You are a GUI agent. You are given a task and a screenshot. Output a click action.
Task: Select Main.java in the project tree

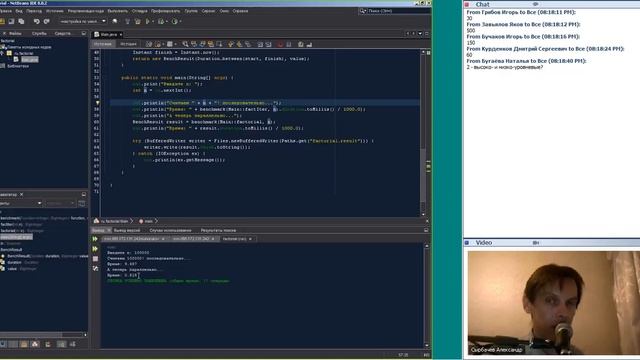pyautogui.click(x=29, y=60)
